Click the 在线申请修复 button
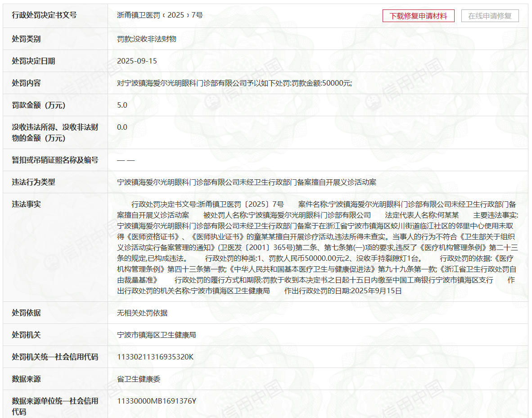 point(490,15)
